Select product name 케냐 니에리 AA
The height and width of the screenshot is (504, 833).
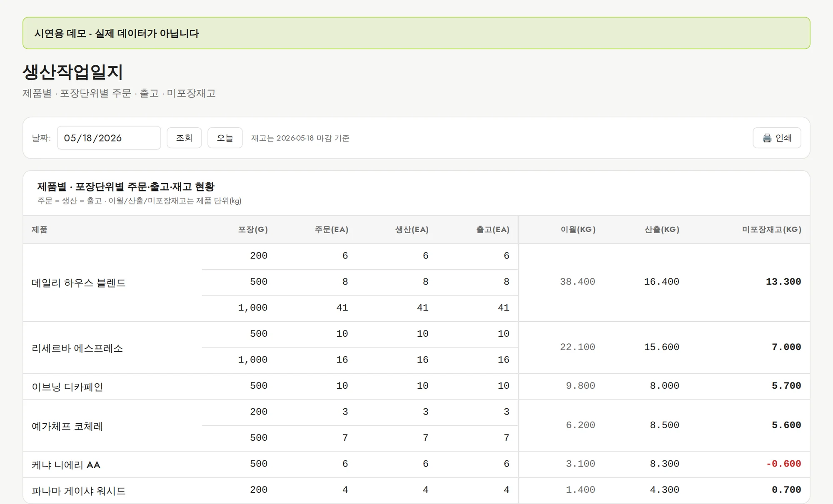(66, 465)
